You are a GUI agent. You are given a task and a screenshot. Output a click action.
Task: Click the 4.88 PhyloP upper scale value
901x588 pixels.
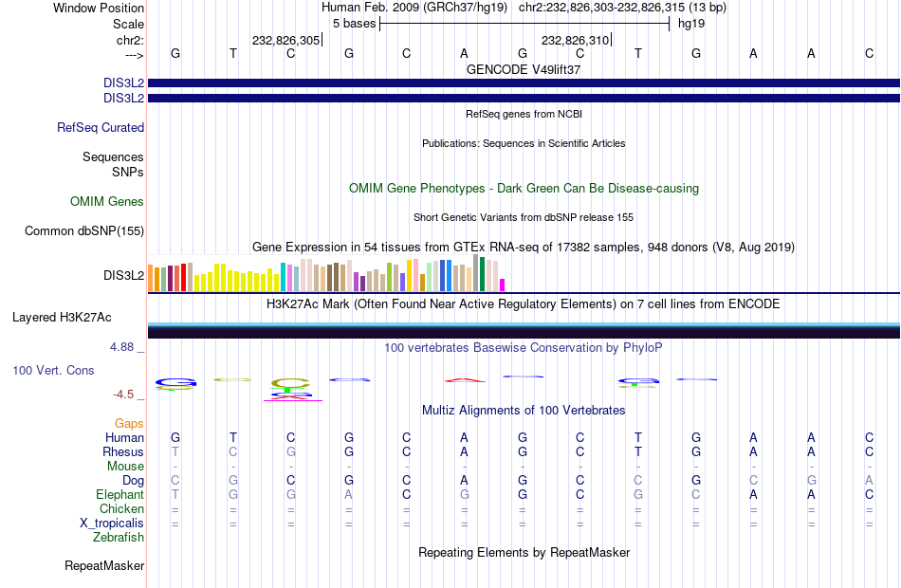point(121,347)
